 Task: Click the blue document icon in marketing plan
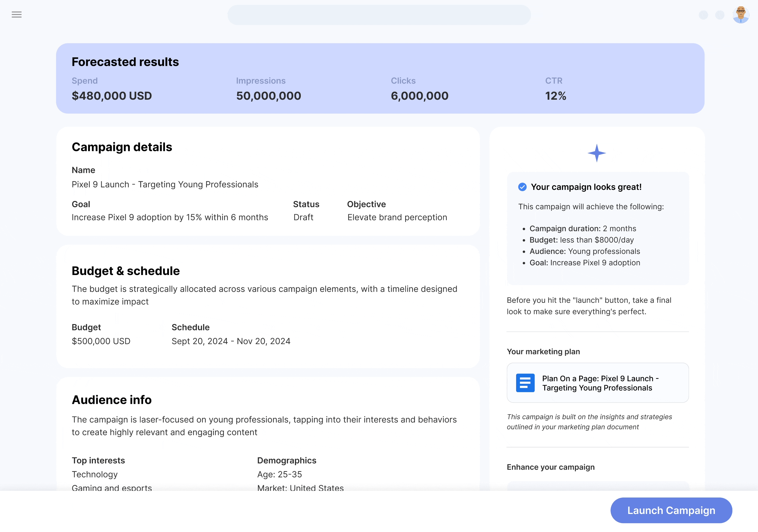click(x=525, y=383)
